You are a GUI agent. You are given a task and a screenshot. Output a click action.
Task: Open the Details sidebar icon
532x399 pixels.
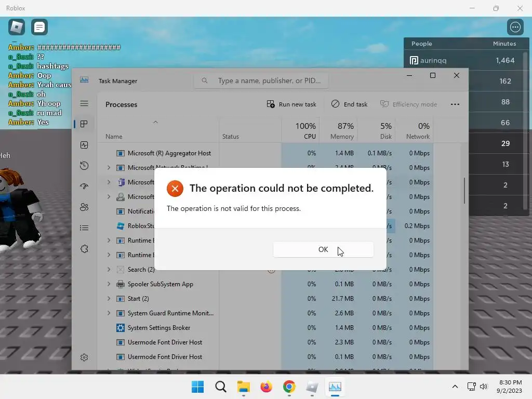pos(84,228)
